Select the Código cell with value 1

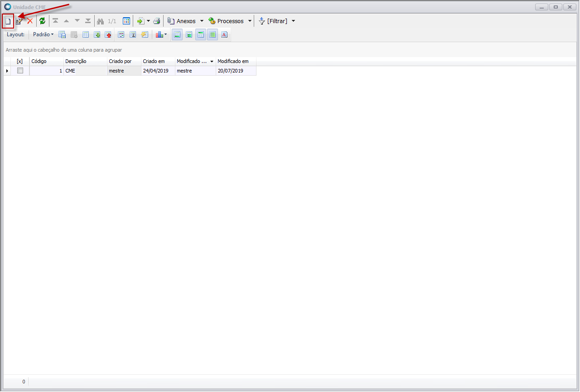[47, 71]
